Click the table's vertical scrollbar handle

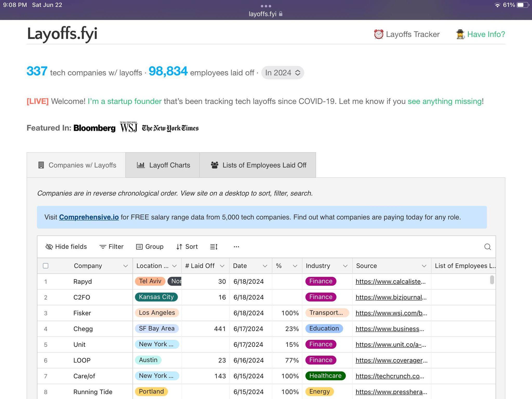pos(492,280)
